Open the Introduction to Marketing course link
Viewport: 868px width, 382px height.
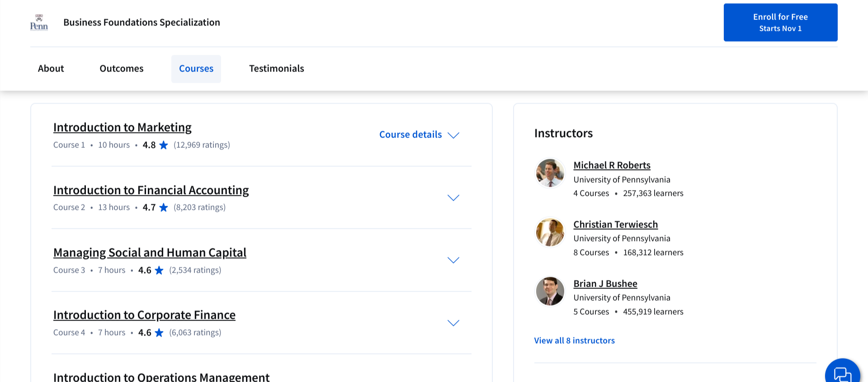click(x=123, y=127)
